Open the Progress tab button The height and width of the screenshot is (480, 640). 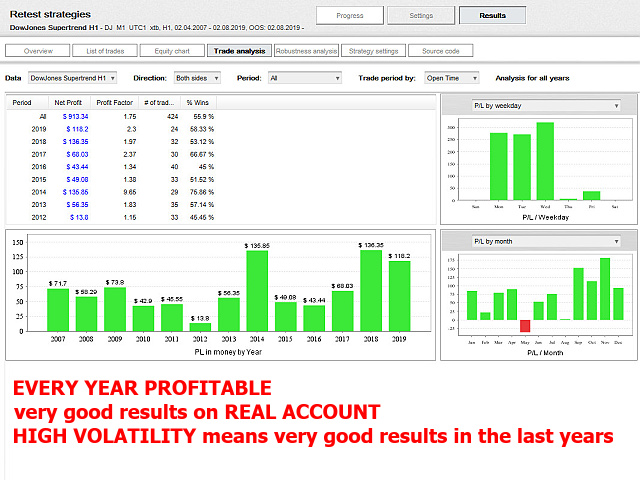[x=349, y=16]
